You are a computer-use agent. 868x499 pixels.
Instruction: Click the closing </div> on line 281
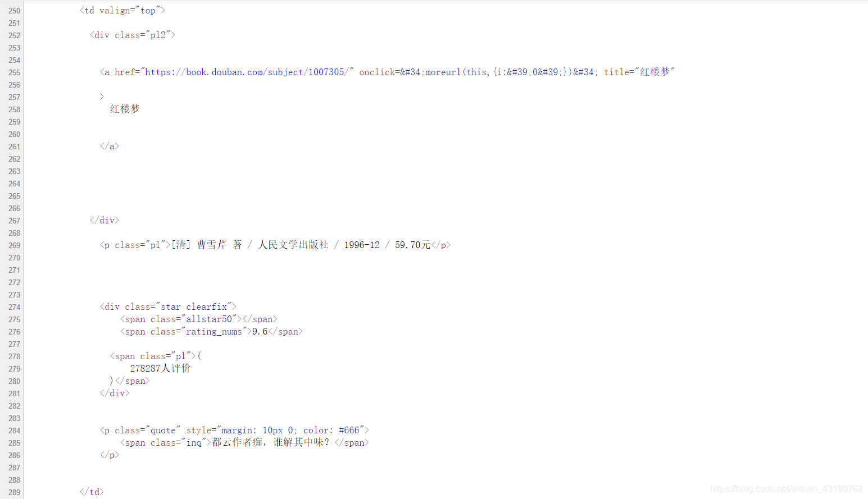[x=115, y=393]
